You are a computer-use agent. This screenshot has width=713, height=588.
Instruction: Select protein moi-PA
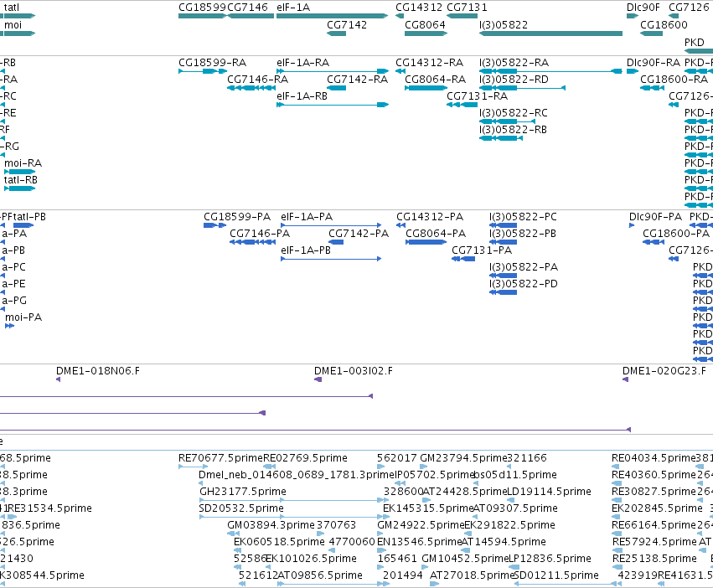pyautogui.click(x=23, y=317)
